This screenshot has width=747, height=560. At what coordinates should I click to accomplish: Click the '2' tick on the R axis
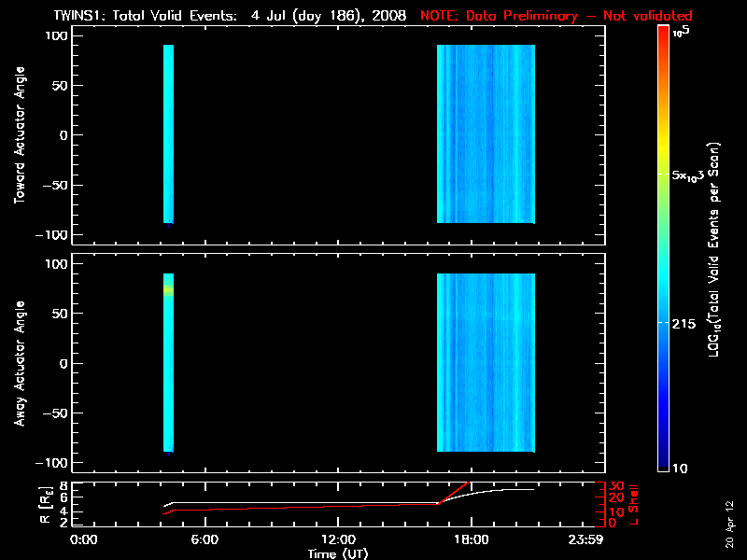pyautogui.click(x=63, y=523)
